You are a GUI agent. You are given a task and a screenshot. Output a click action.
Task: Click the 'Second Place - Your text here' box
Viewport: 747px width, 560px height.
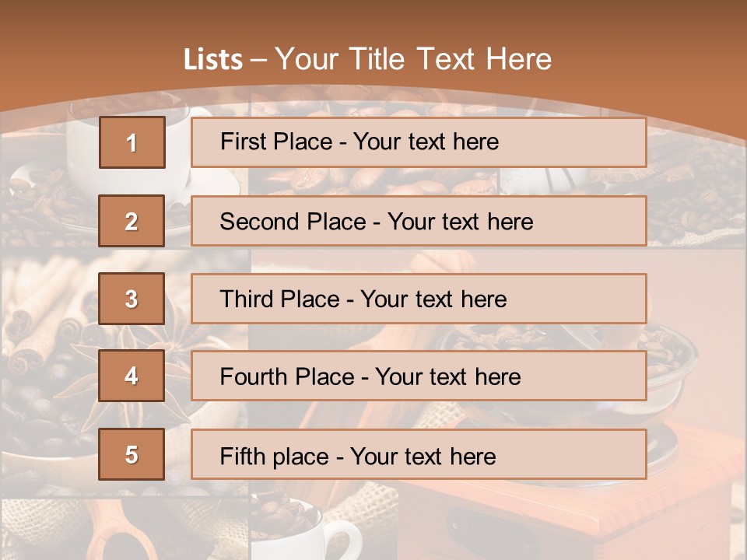pos(419,221)
